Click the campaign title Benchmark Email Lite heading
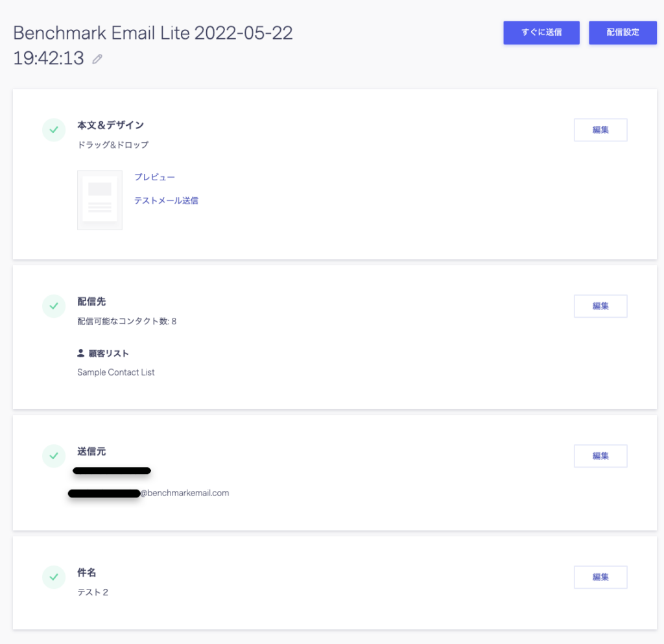This screenshot has width=664, height=644. click(153, 32)
